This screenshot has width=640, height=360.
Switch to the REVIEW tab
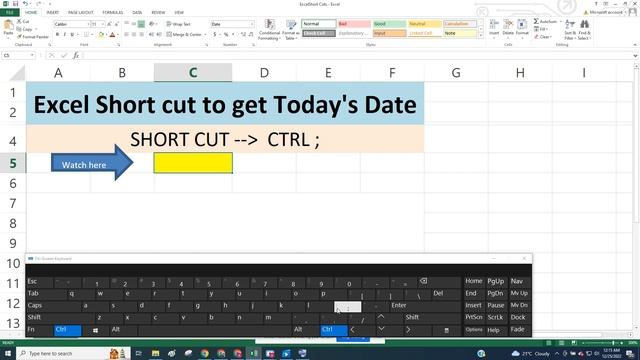pos(158,13)
